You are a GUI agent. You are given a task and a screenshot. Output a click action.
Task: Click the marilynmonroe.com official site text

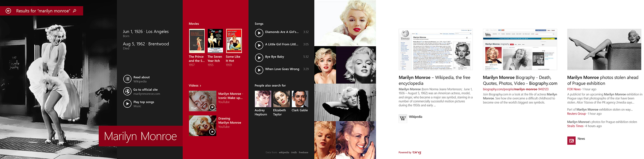(147, 94)
